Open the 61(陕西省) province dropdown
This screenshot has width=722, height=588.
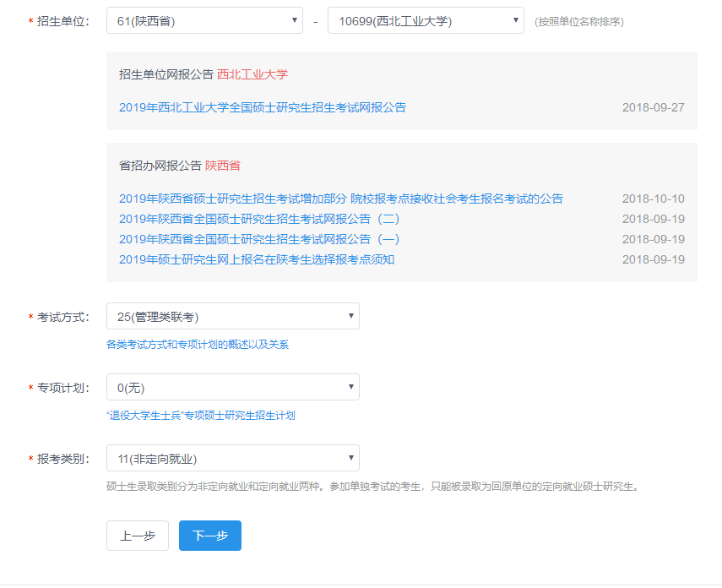pos(204,21)
